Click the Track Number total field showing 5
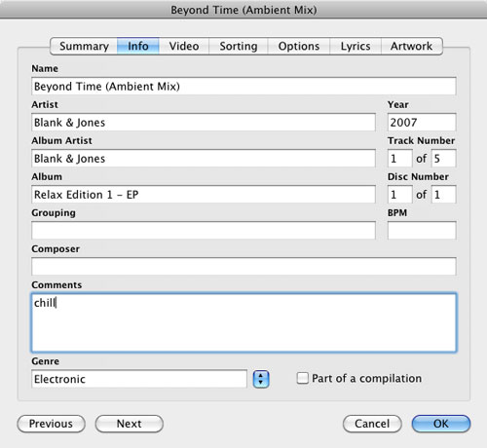This screenshot has height=448, width=487. click(443, 159)
